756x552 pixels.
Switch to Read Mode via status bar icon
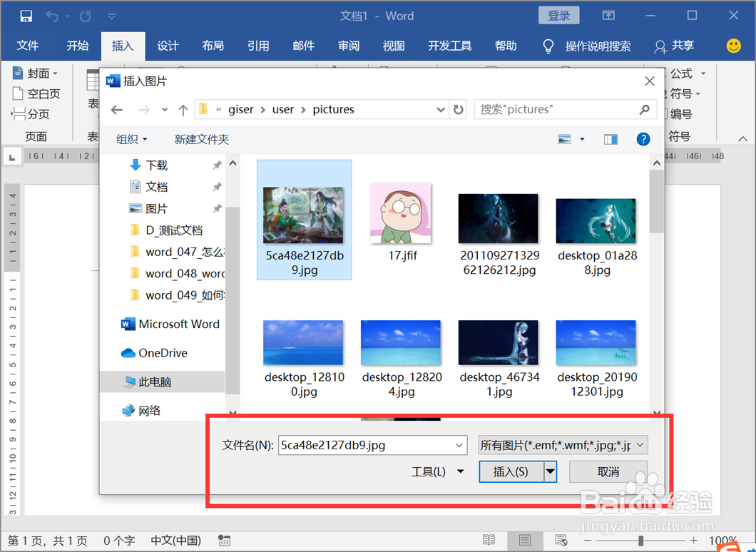coord(489,540)
